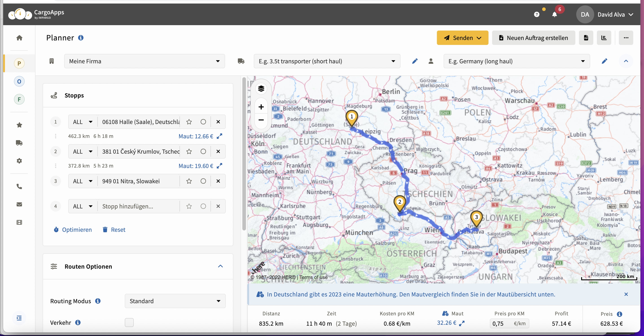Click the phone icon in sidebar
Viewport: 644px width, 336px height.
point(19,186)
